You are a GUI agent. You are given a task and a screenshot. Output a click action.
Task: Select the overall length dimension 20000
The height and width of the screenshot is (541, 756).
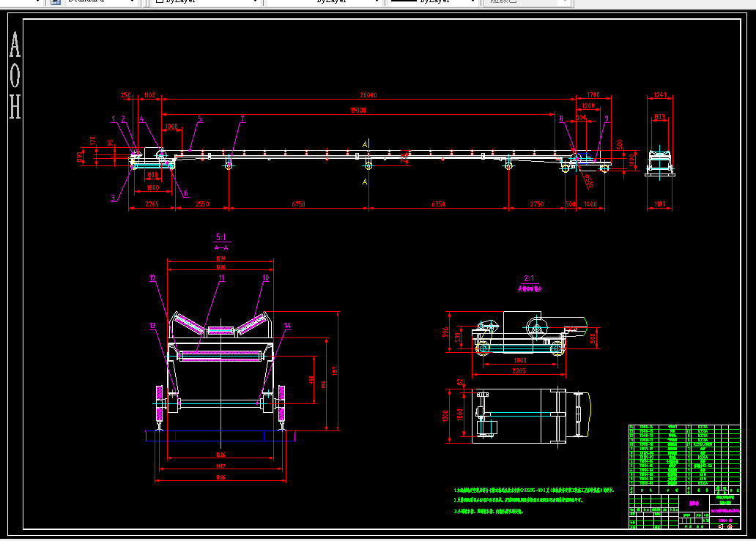[368, 95]
